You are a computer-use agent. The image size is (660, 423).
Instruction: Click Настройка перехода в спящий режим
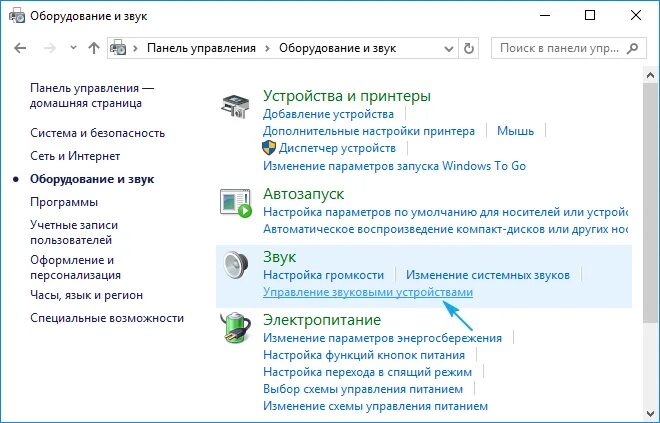[x=367, y=372]
